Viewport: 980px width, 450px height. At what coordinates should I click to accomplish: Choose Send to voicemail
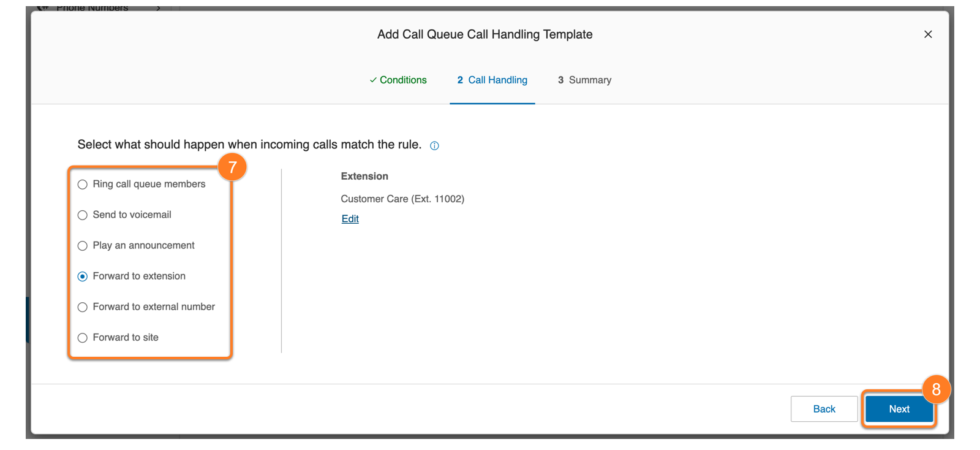83,215
